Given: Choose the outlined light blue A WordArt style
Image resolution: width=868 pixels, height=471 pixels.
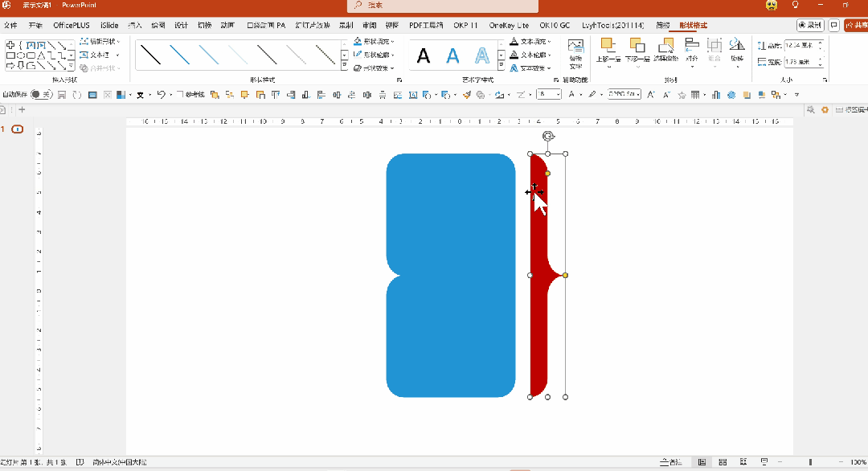Looking at the screenshot, I should click(x=482, y=55).
